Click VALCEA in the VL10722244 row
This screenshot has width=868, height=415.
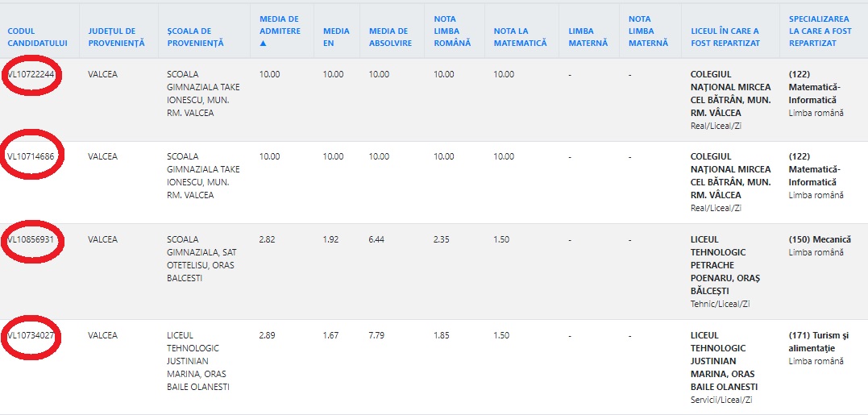103,74
